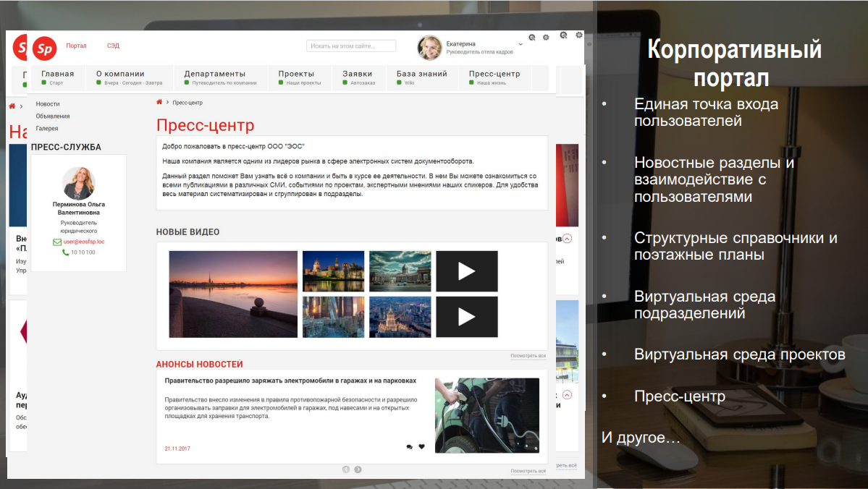
Task: Play the video beside the night tower thumbnail
Action: pyautogui.click(x=467, y=317)
